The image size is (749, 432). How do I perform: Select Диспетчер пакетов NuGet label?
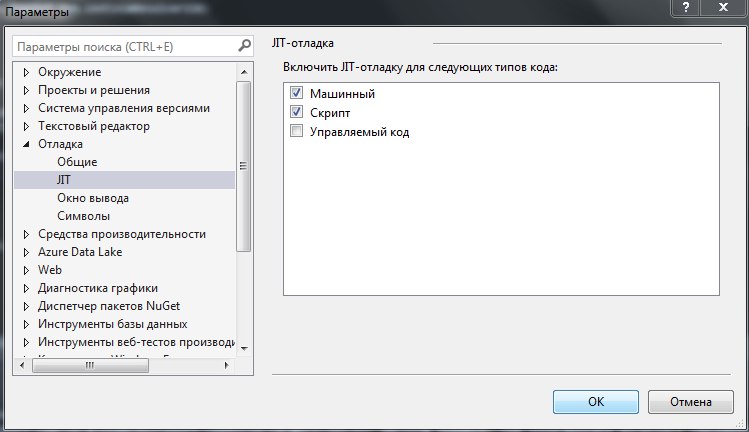tap(109, 306)
